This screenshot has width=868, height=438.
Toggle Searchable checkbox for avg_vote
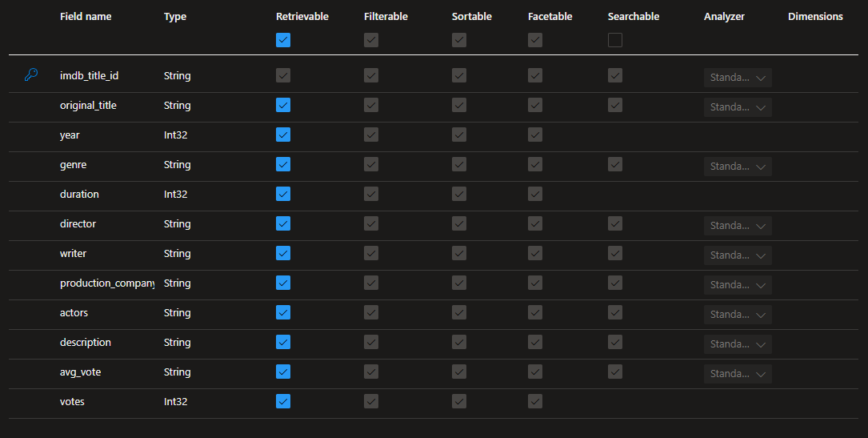[615, 372]
